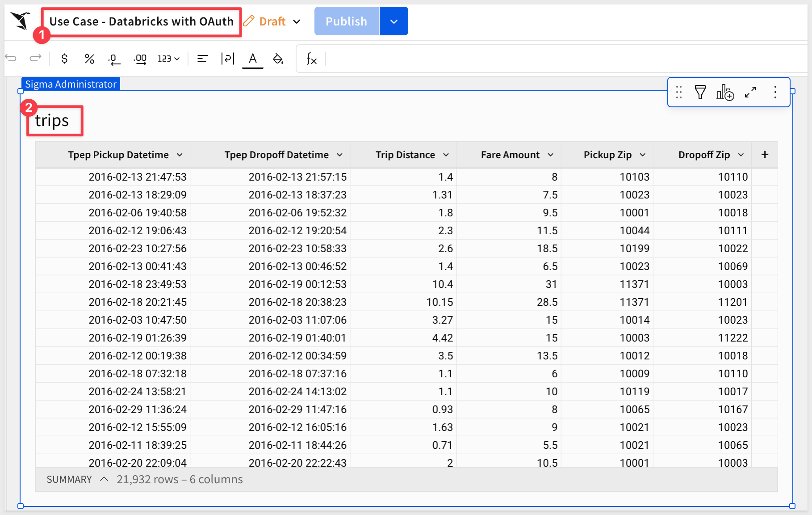Click the decrease decimal places icon
This screenshot has width=812, height=515.
tap(114, 59)
